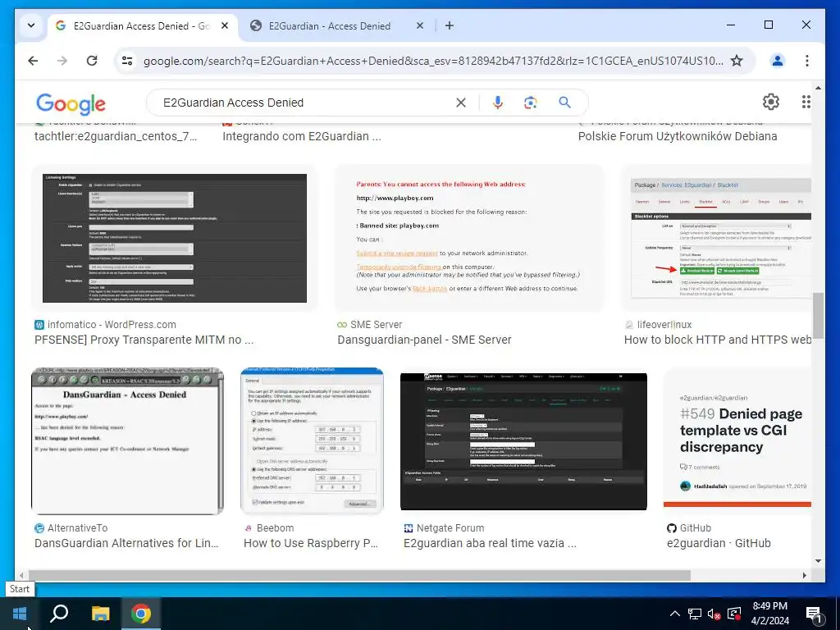Click the horizontal scroll right arrow
This screenshot has width=840, height=630.
click(804, 575)
